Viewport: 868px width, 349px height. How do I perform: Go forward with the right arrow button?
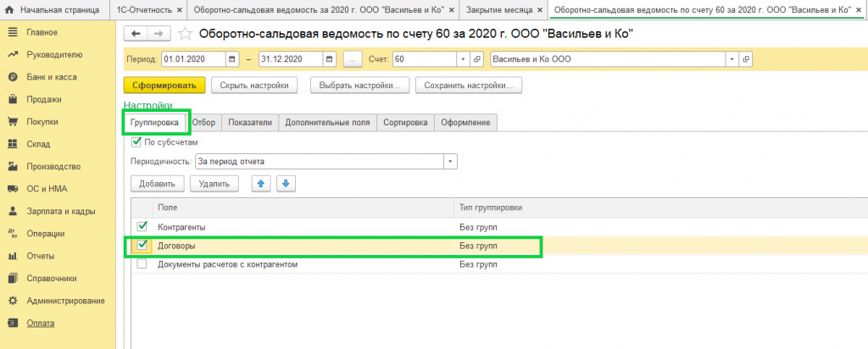[x=159, y=34]
